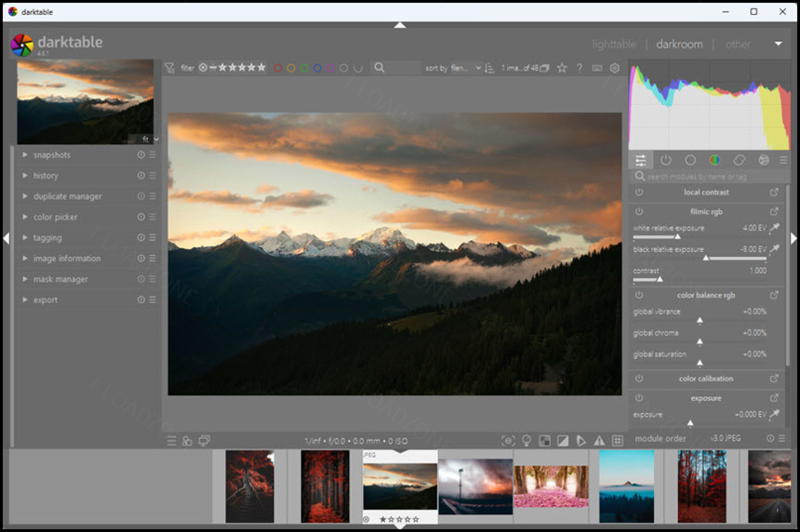Screen dimensions: 800x532
Task: Open module groups presets menu icon
Action: click(x=783, y=161)
